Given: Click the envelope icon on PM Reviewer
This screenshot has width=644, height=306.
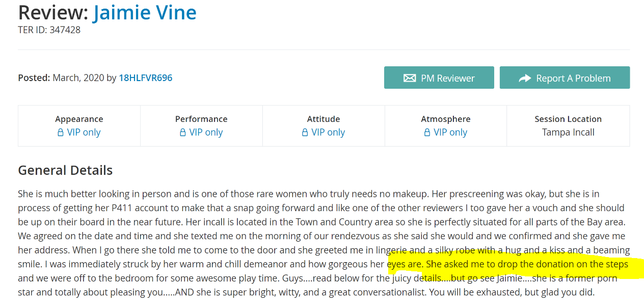Looking at the screenshot, I should click(410, 78).
